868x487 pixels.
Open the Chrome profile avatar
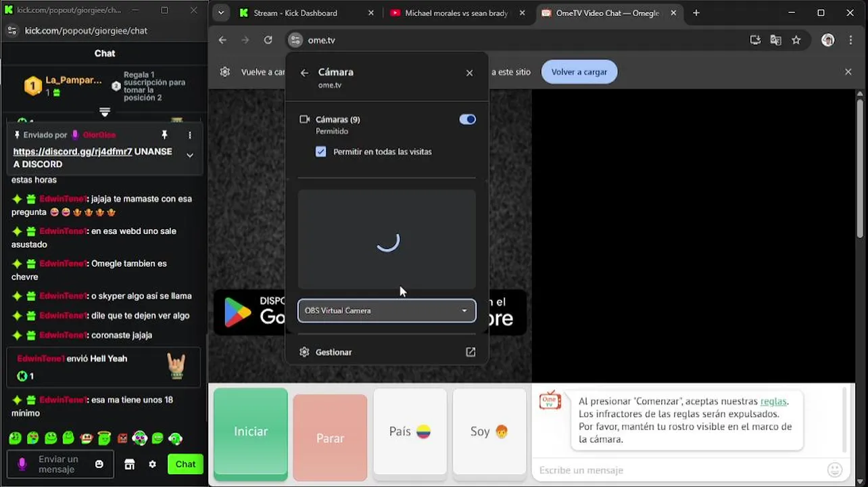point(827,40)
